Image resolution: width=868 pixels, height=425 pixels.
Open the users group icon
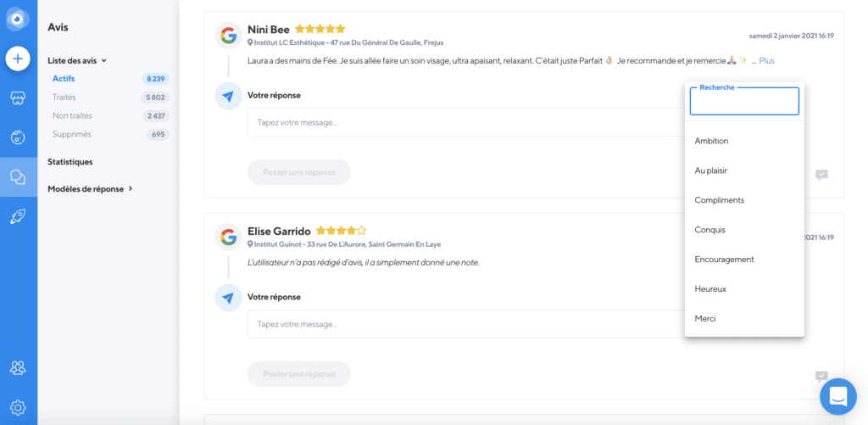point(19,367)
